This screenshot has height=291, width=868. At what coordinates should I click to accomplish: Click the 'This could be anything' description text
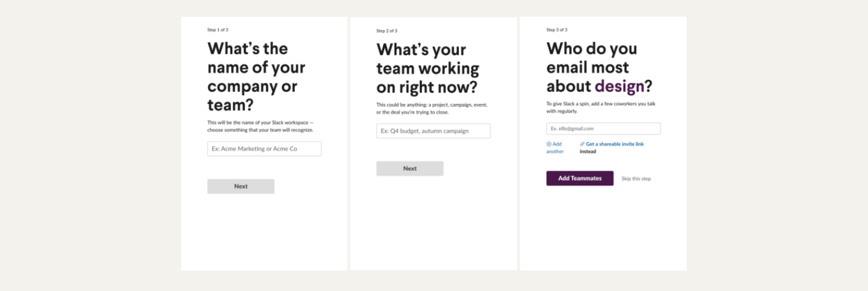pos(432,108)
